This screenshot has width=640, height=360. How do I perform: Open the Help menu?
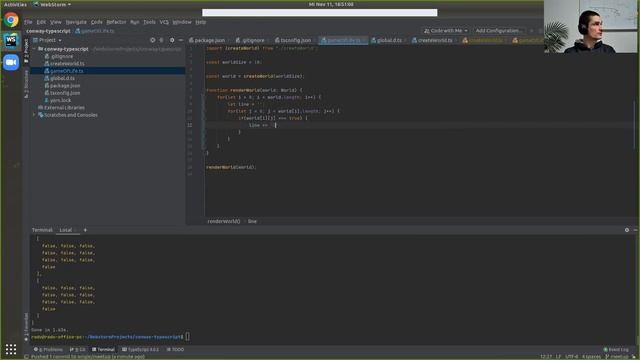[x=200, y=22]
